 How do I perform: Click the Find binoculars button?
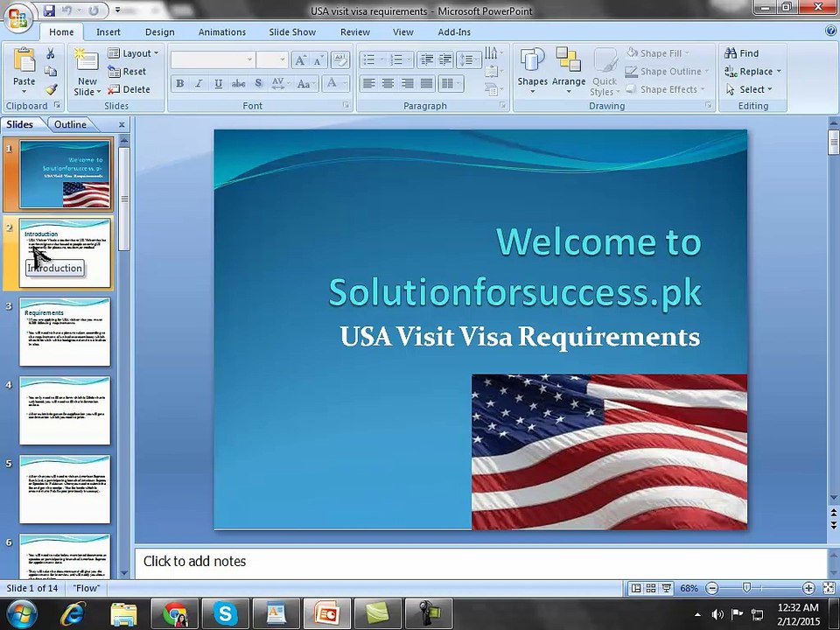[741, 53]
